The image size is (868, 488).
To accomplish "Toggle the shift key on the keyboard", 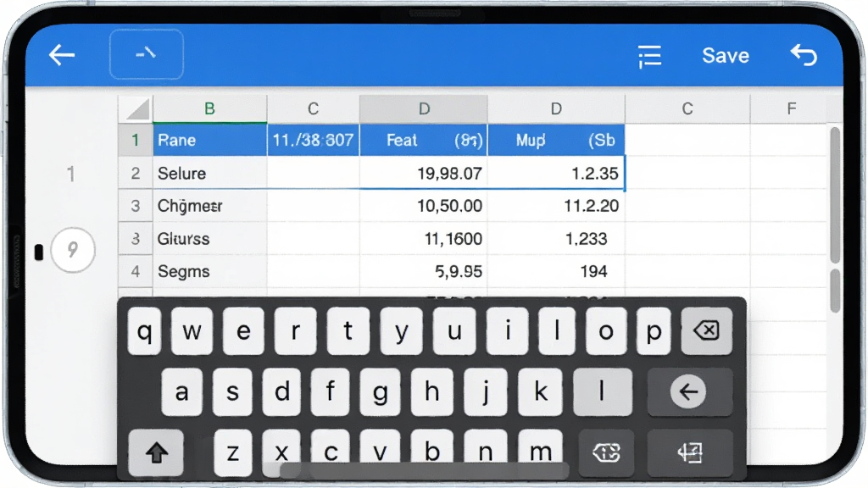I will click(x=156, y=452).
